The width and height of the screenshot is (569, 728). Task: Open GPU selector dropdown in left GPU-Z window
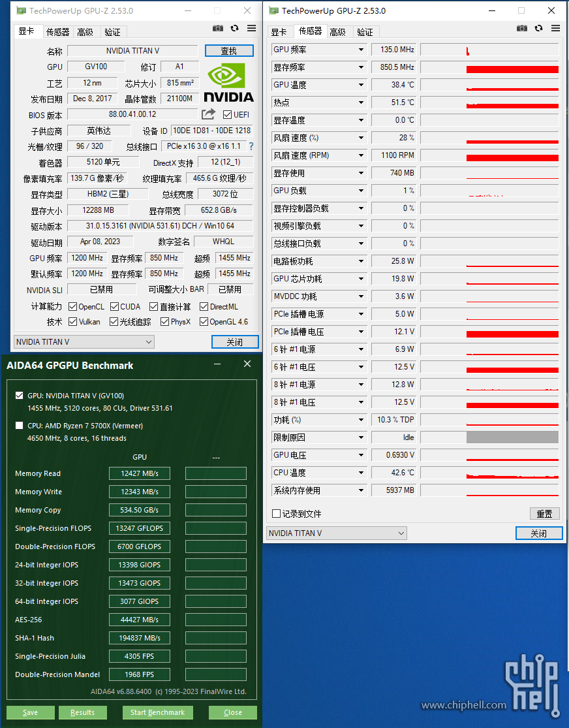click(x=84, y=342)
